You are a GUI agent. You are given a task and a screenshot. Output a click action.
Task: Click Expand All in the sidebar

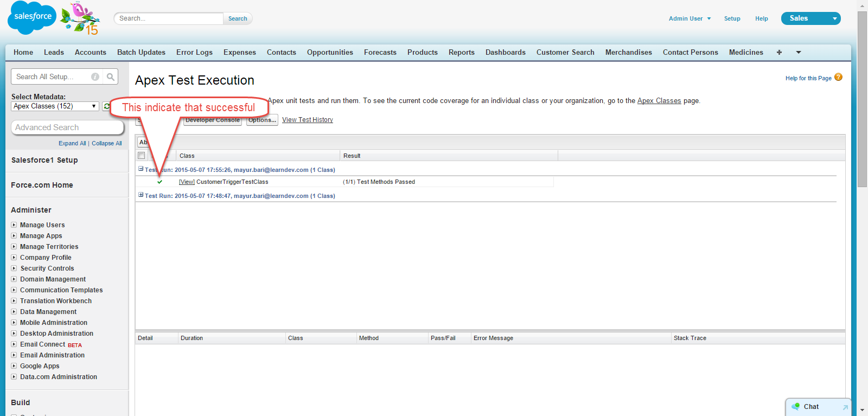pyautogui.click(x=72, y=144)
